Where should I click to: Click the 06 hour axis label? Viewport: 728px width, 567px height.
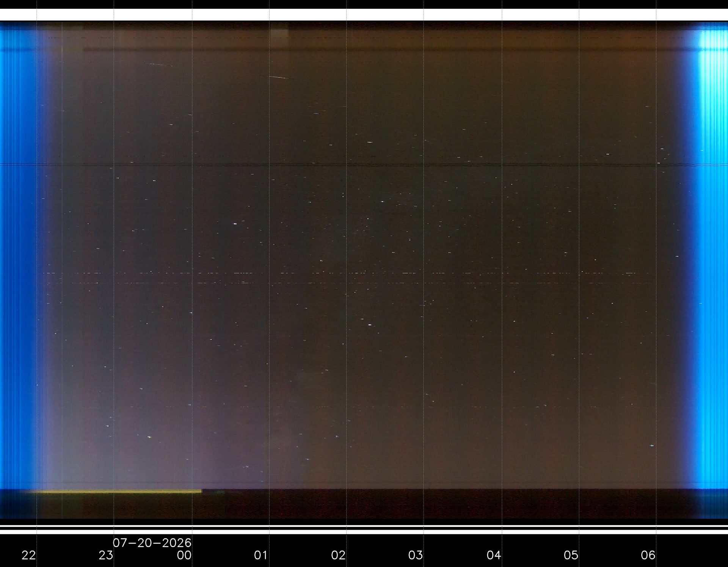(648, 555)
